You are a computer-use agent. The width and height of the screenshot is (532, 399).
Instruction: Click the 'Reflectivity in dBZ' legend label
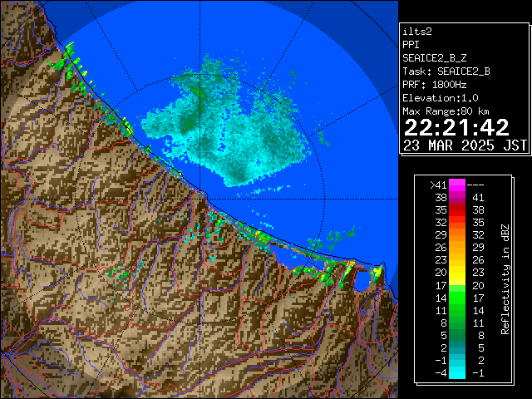(x=505, y=279)
